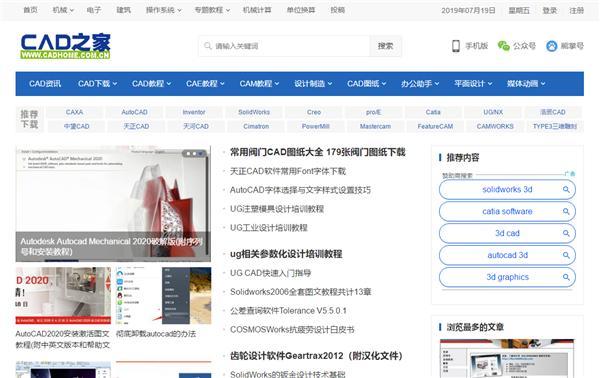The height and width of the screenshot is (378, 600).
Task: Open the Autocad Mechanical 2020 banner image
Action: pos(113,204)
